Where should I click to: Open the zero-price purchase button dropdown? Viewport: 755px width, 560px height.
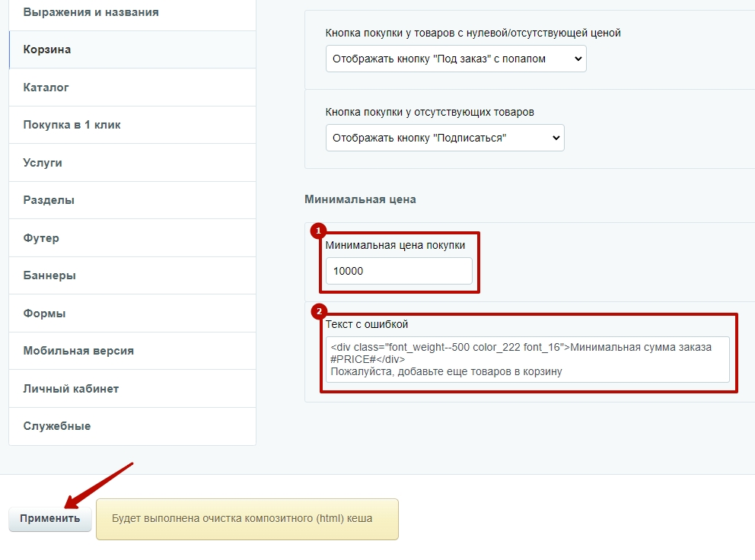tap(456, 59)
